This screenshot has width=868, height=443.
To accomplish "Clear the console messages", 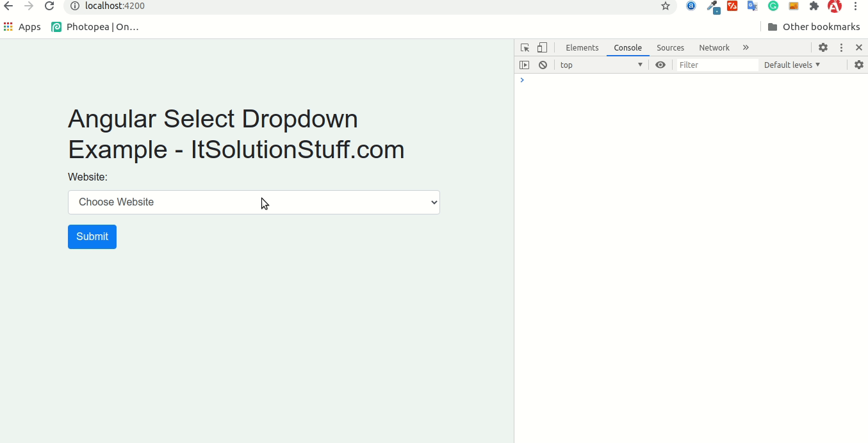I will [x=543, y=65].
